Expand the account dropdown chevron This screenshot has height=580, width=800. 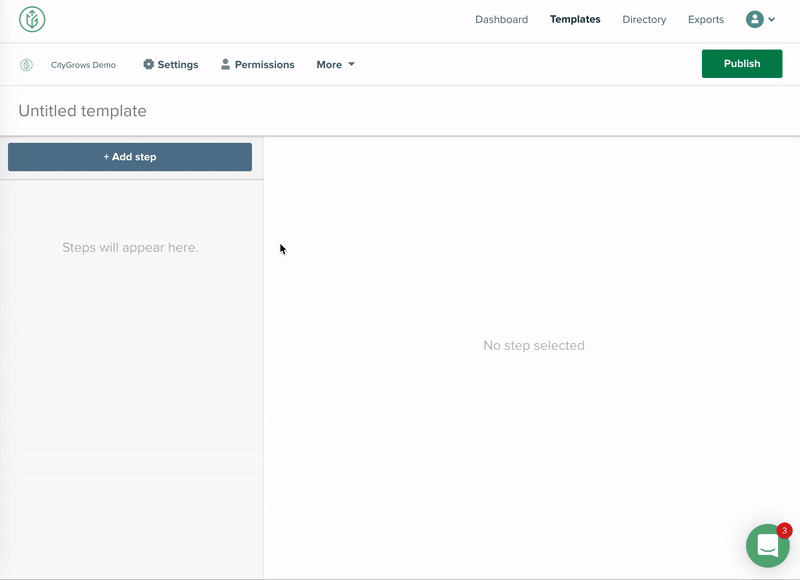771,20
